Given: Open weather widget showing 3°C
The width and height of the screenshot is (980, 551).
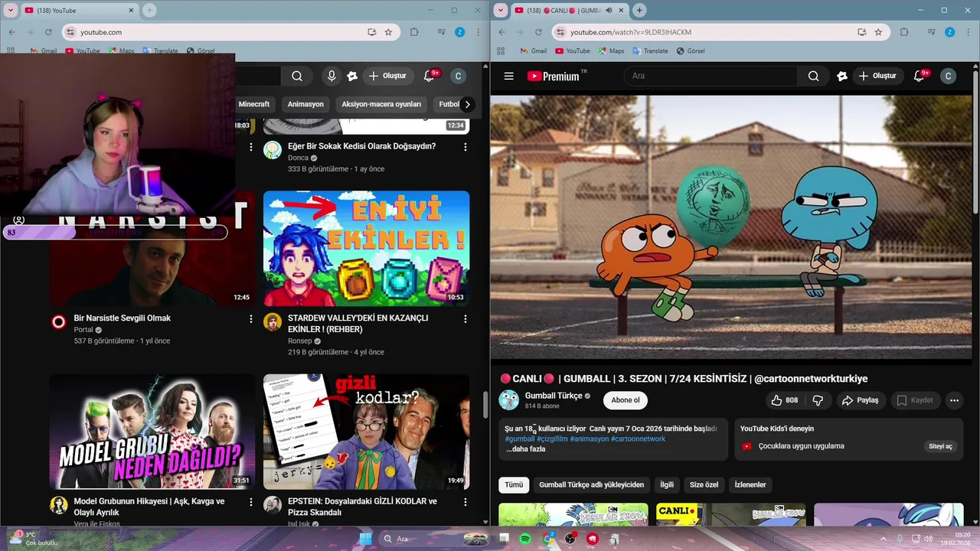Looking at the screenshot, I should point(32,538).
